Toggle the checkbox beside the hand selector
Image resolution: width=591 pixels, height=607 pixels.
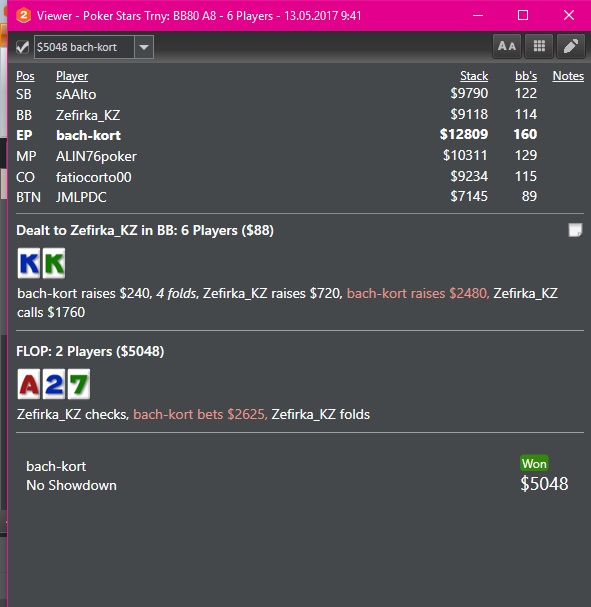coord(22,47)
